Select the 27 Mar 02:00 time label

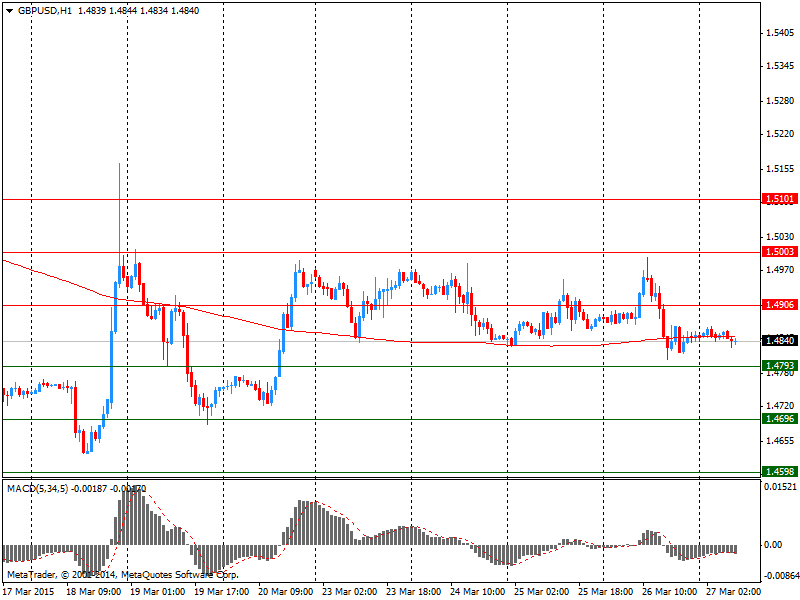coord(734,591)
